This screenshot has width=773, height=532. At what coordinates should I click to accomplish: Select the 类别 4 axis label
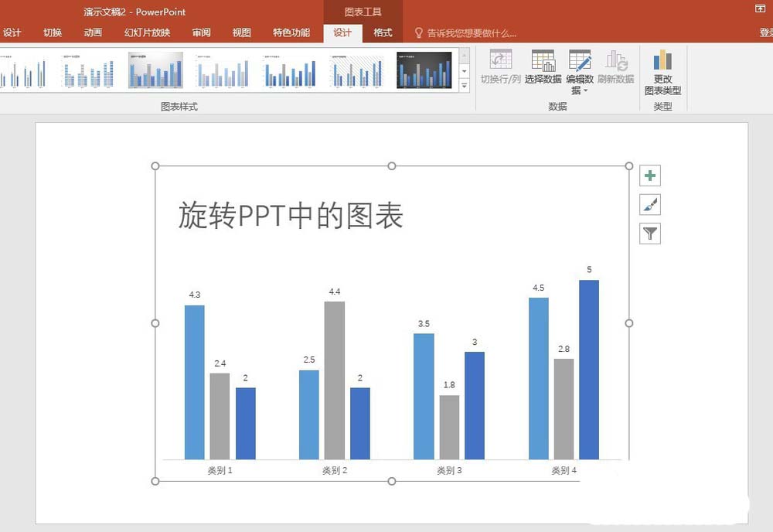tap(564, 470)
